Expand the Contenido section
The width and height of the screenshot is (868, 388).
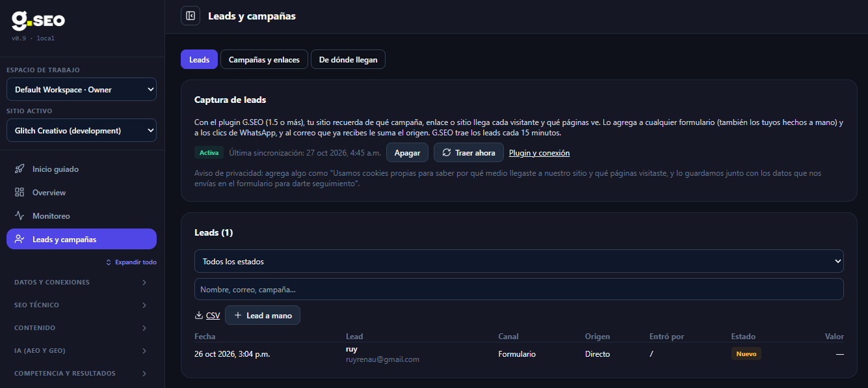[x=81, y=328]
